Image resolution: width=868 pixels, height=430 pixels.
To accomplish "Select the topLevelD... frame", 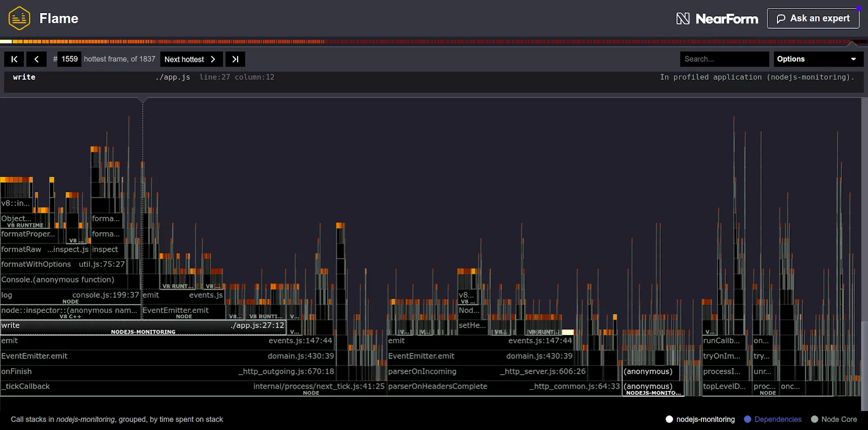I will (x=726, y=388).
